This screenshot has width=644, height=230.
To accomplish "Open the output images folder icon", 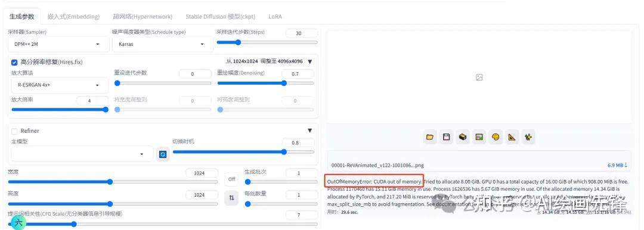I will (x=430, y=137).
